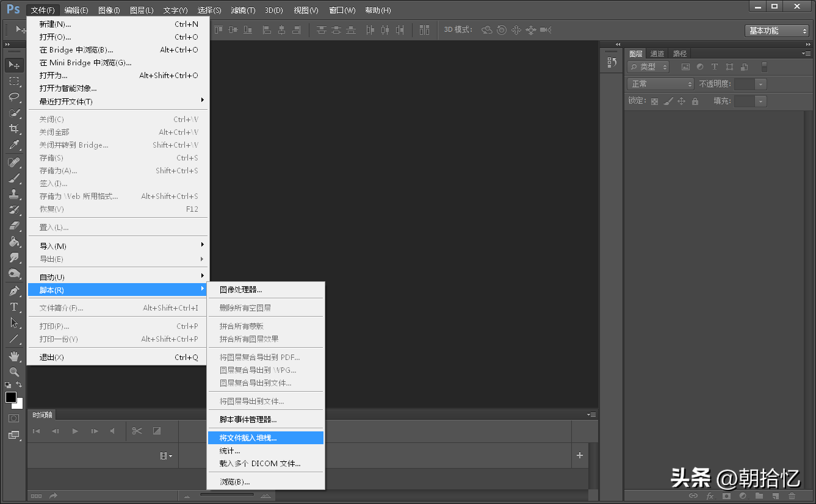Select the Paint Bucket tool
Image resolution: width=816 pixels, height=504 pixels.
pos(14,242)
